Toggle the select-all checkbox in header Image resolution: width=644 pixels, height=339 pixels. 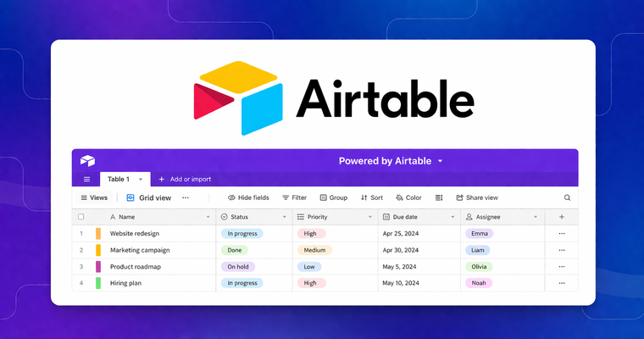coord(80,217)
